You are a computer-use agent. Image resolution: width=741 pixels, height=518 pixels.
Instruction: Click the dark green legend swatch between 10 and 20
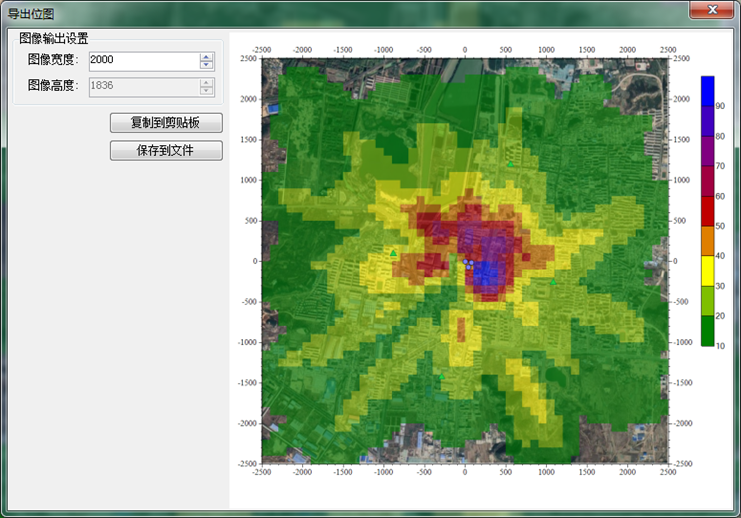click(x=707, y=331)
